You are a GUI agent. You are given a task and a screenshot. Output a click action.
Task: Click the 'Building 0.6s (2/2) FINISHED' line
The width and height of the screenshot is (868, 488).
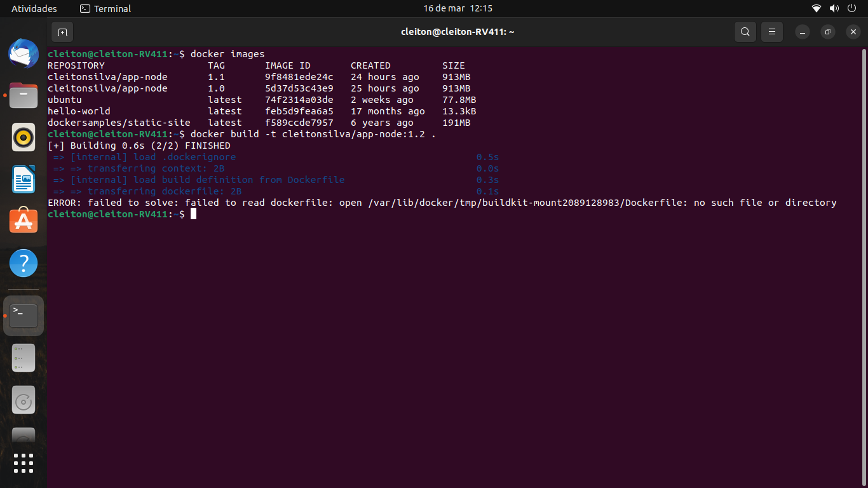click(x=139, y=146)
